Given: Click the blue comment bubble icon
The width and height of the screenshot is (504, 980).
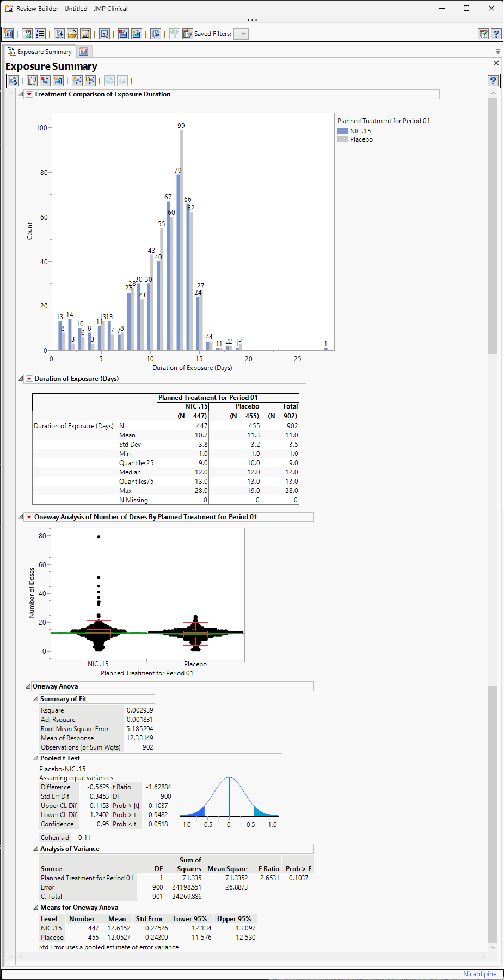Looking at the screenshot, I should [x=77, y=81].
